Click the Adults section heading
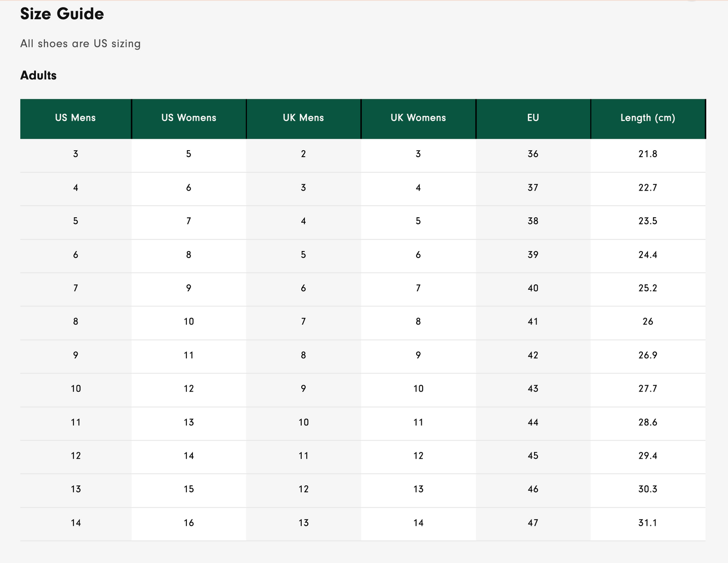The height and width of the screenshot is (563, 728). click(x=38, y=76)
